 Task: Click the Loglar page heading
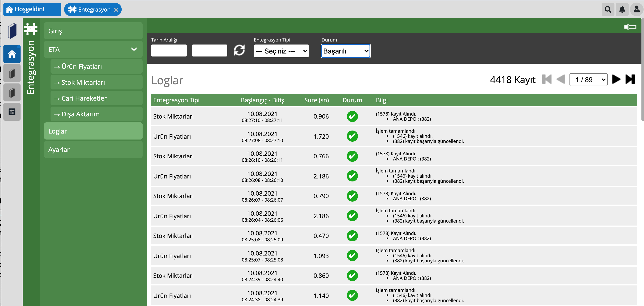(x=167, y=80)
